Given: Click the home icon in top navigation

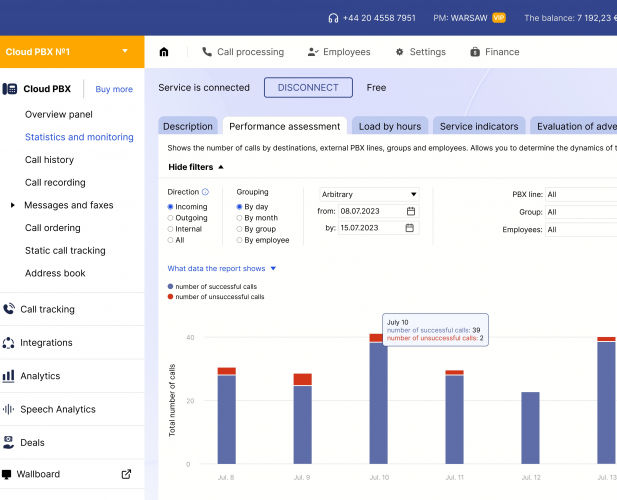Looking at the screenshot, I should click(164, 52).
